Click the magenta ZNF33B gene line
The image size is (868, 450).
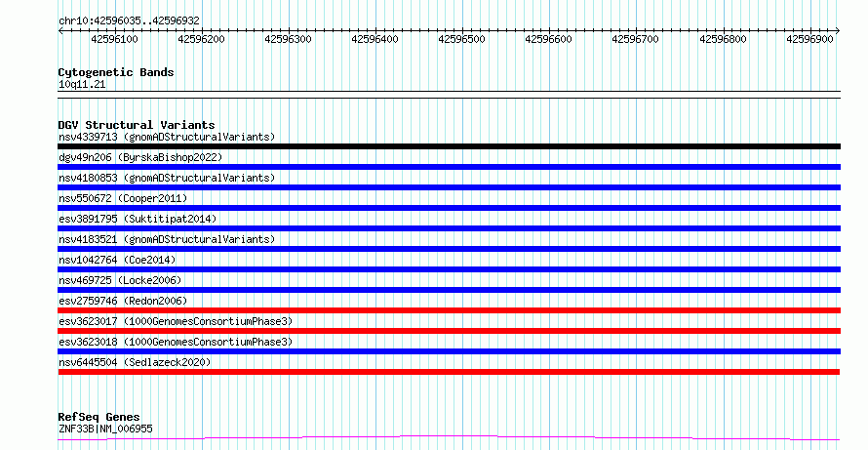(449, 438)
